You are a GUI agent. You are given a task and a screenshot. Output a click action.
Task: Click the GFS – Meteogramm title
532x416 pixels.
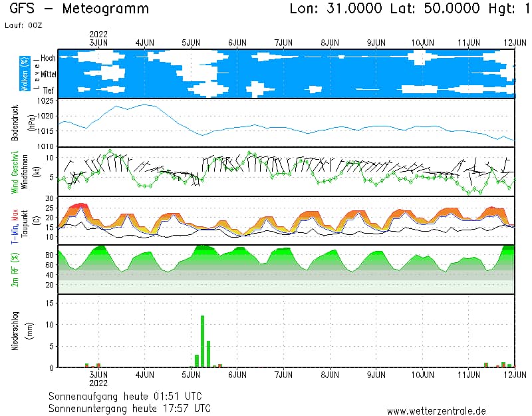coord(79,9)
